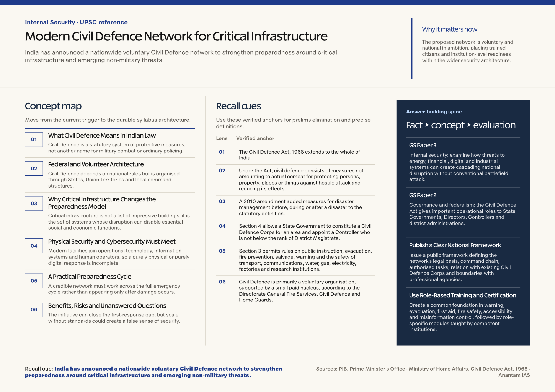The image size is (555, 392).
Task: Click the anchor text 'Section 4 allows a State Government'
Action: pos(305,232)
